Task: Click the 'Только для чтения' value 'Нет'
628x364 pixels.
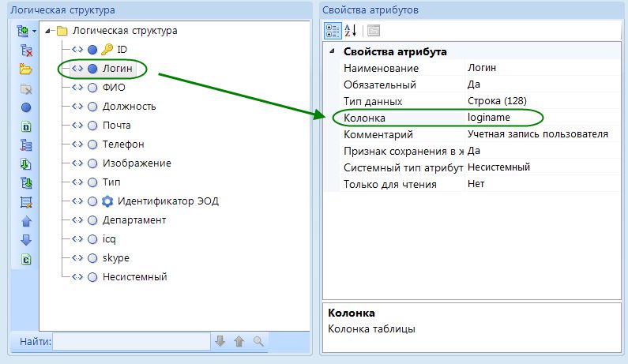Action: pos(476,184)
